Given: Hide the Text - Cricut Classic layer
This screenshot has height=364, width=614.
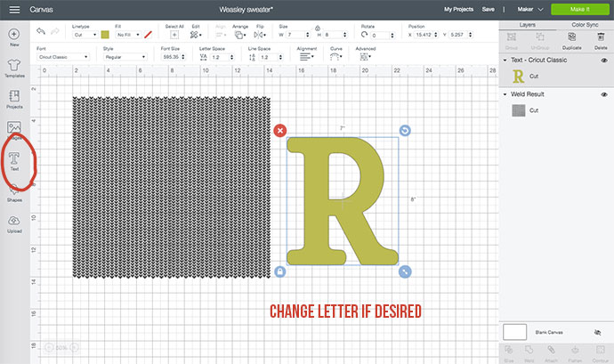Looking at the screenshot, I should pyautogui.click(x=604, y=61).
